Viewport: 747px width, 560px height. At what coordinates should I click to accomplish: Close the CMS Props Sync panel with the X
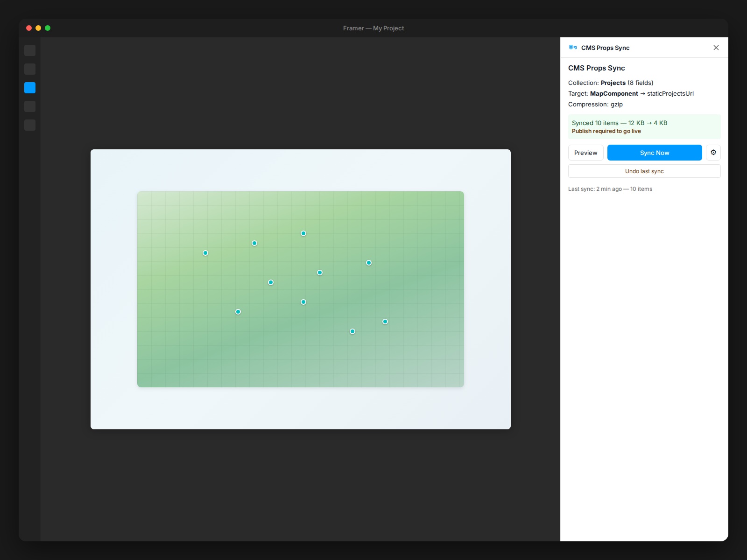(716, 48)
